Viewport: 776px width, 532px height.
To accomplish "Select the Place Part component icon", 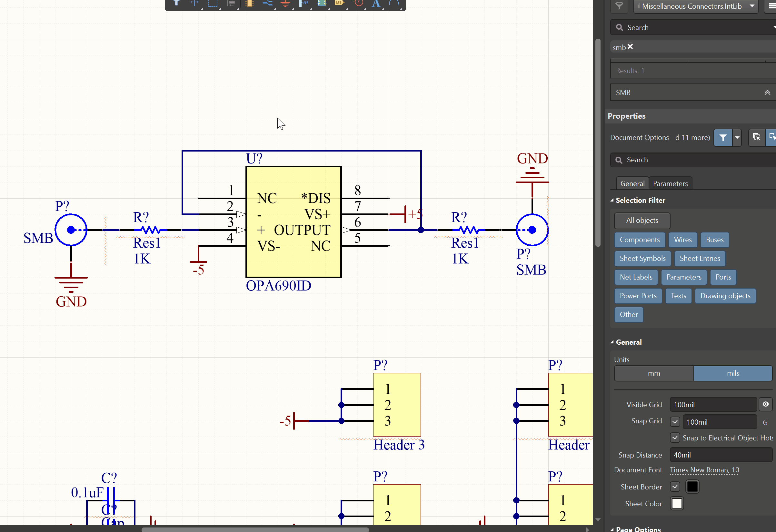I will coord(249,4).
